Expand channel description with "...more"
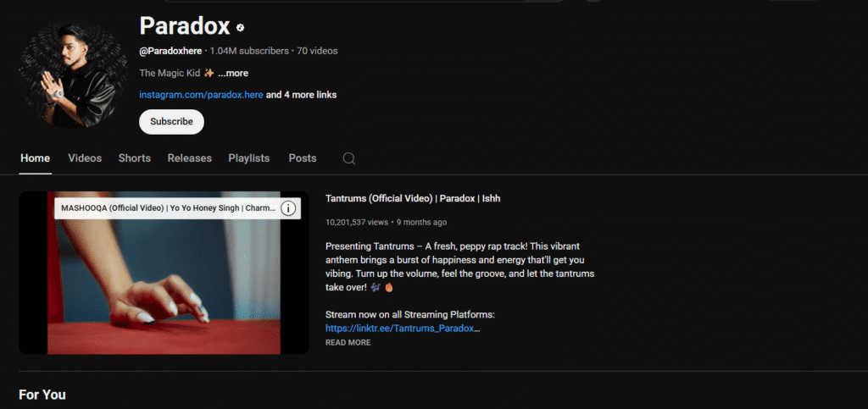Viewport: 868px width, 409px height. click(232, 73)
